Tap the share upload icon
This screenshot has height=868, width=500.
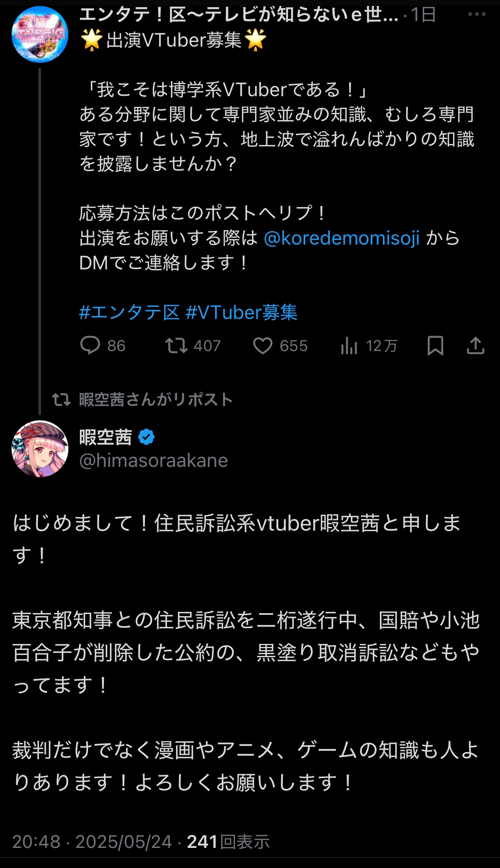tap(475, 345)
